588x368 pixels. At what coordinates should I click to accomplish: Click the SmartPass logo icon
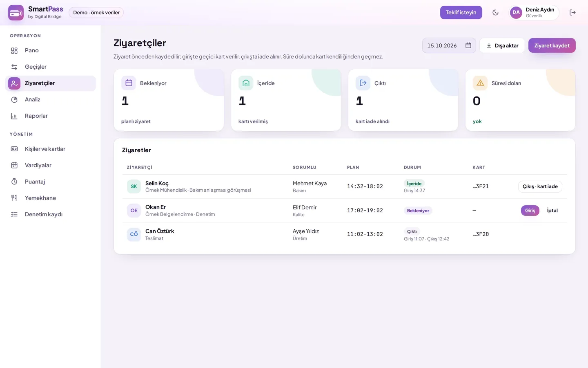click(x=16, y=13)
